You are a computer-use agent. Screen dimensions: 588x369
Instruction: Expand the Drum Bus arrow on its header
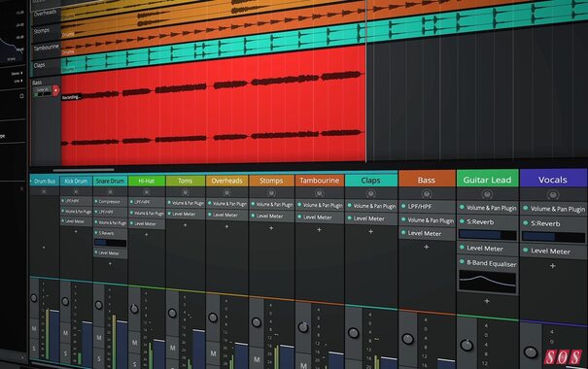(x=31, y=181)
